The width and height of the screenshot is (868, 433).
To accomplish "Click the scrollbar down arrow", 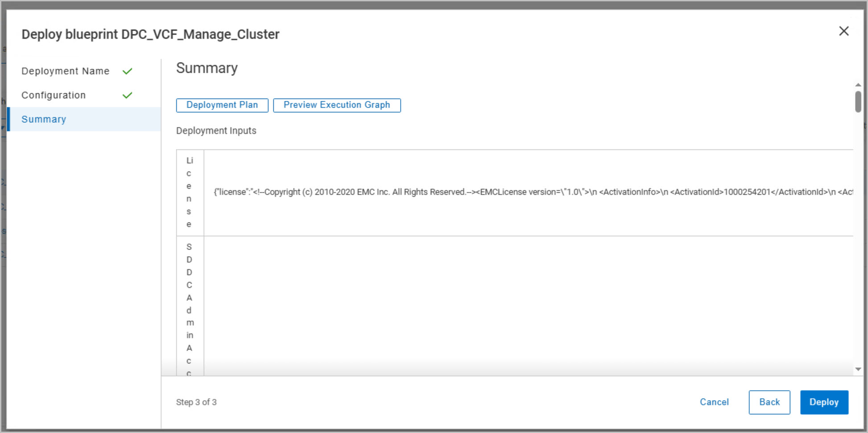I will pyautogui.click(x=858, y=369).
